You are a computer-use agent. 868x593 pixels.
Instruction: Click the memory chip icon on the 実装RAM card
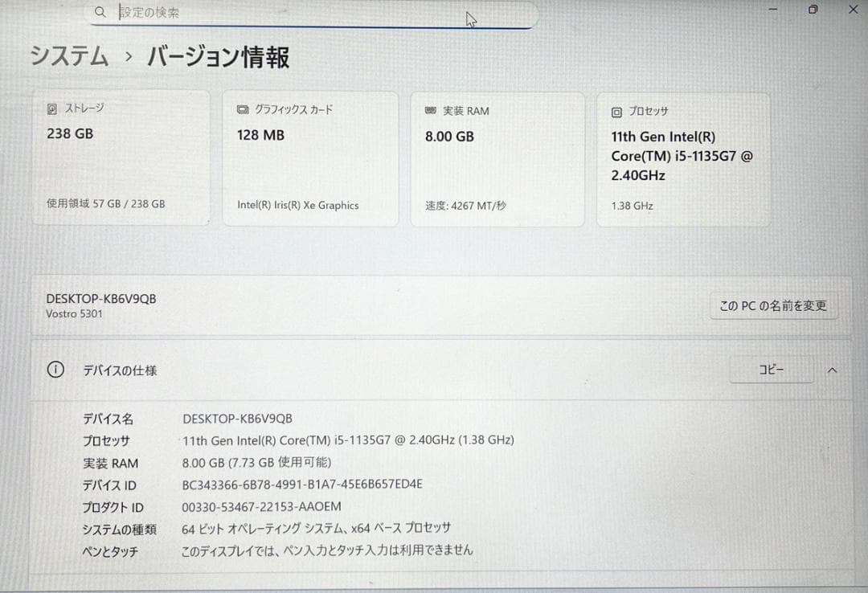(x=431, y=111)
